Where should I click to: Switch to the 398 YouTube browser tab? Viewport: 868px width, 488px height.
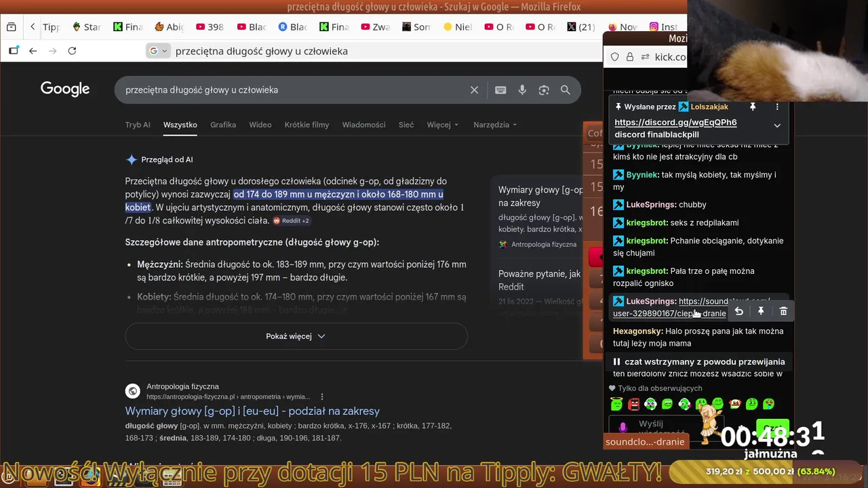(x=210, y=27)
